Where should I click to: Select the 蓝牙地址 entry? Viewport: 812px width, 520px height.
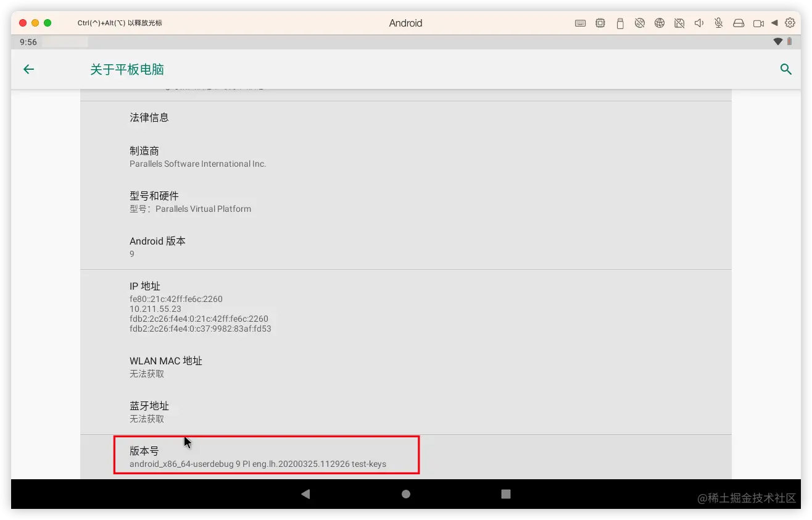click(x=406, y=412)
